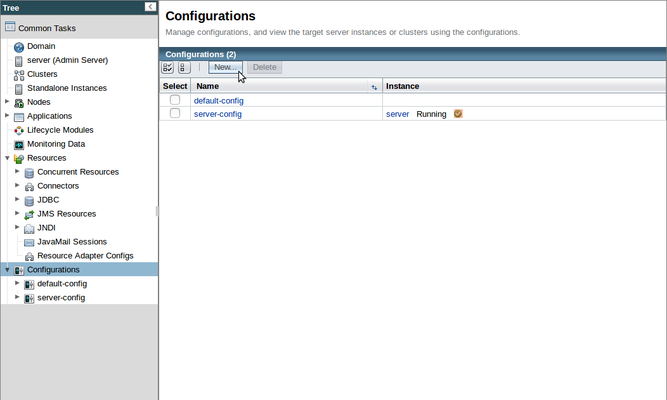Collapse the Resources tree node

coord(7,157)
